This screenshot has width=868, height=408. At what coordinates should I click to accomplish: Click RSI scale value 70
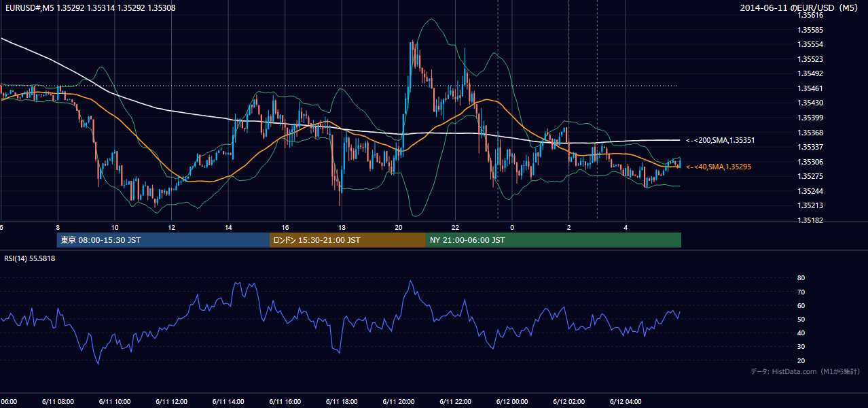click(801, 292)
